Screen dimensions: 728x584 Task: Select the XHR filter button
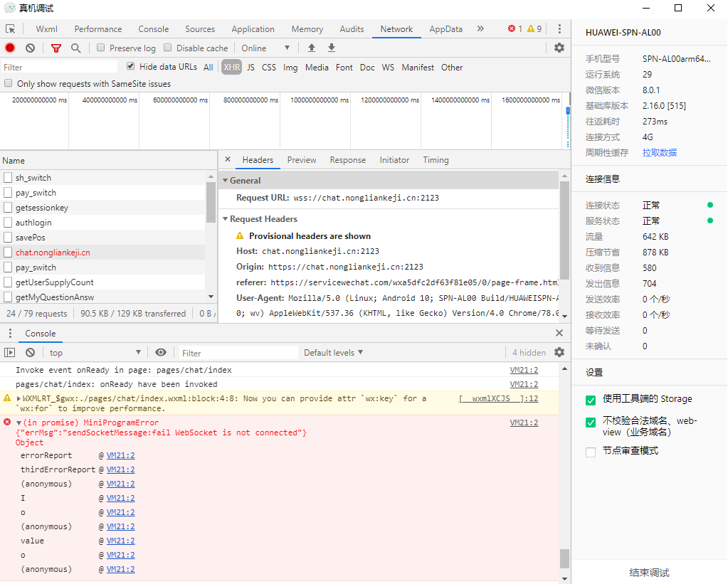click(x=231, y=67)
